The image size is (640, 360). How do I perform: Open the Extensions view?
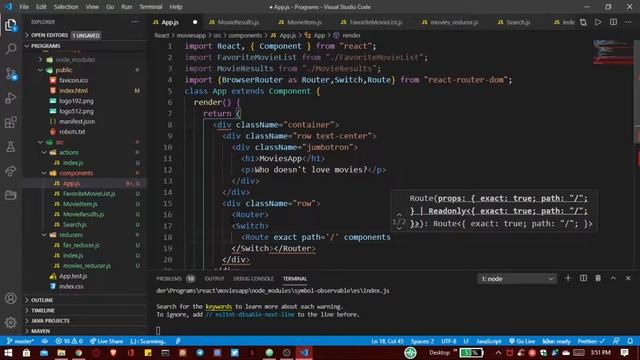point(11,122)
